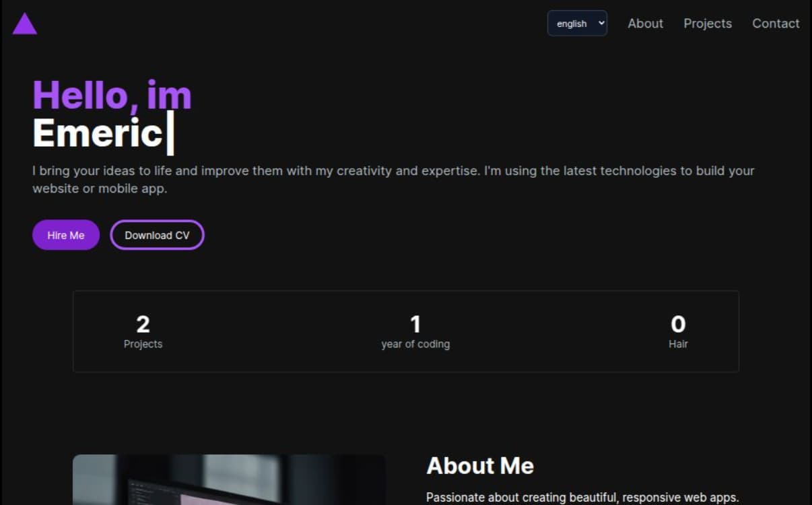Click the 1 year of coding stat
Viewport: 812px width, 505px height.
pos(415,325)
